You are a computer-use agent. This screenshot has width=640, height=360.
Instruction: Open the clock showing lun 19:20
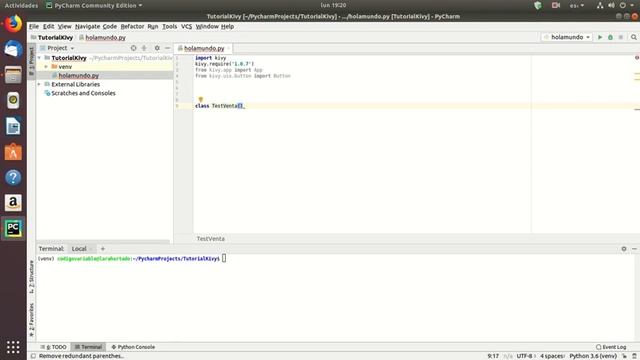333,5
